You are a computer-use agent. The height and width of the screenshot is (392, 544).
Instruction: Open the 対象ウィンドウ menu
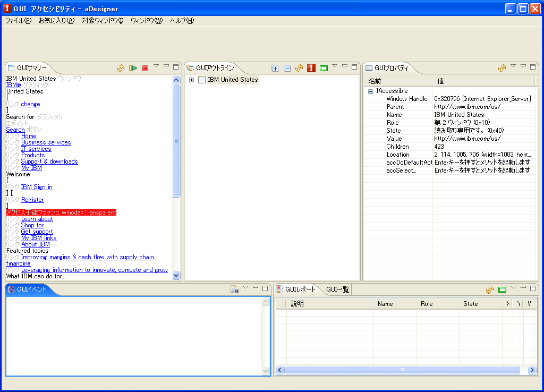(103, 21)
